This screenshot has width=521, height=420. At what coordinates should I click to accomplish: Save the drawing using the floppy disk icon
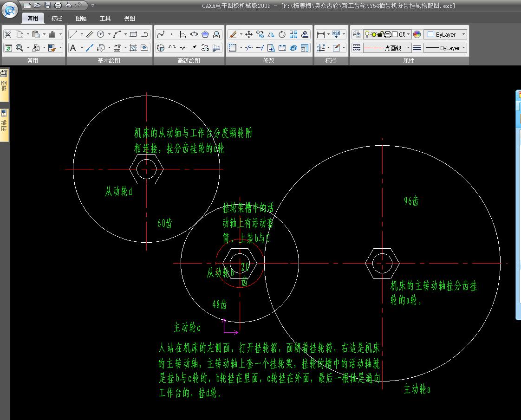click(48, 5)
